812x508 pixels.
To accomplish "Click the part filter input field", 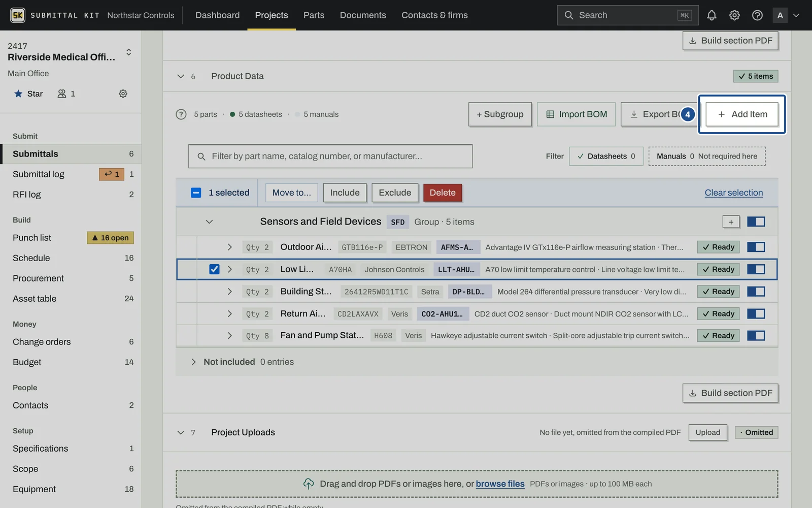I will (330, 156).
